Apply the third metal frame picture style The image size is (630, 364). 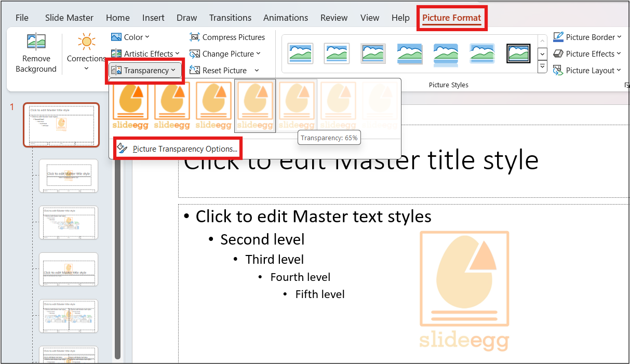[373, 53]
